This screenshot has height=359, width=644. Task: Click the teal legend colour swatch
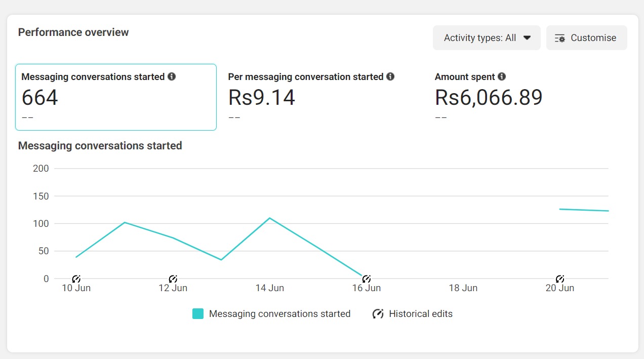(198, 314)
